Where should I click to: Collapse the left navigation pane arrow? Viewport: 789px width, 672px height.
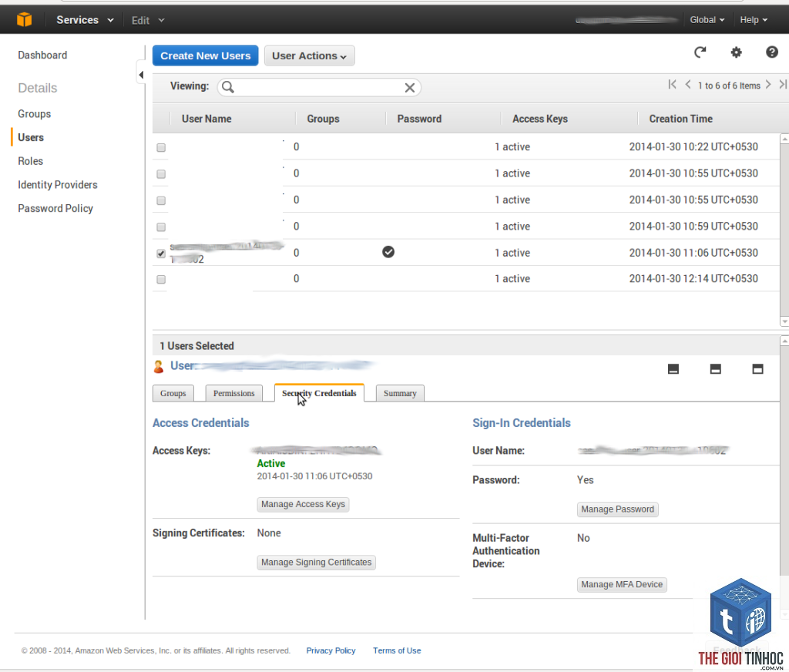[141, 75]
